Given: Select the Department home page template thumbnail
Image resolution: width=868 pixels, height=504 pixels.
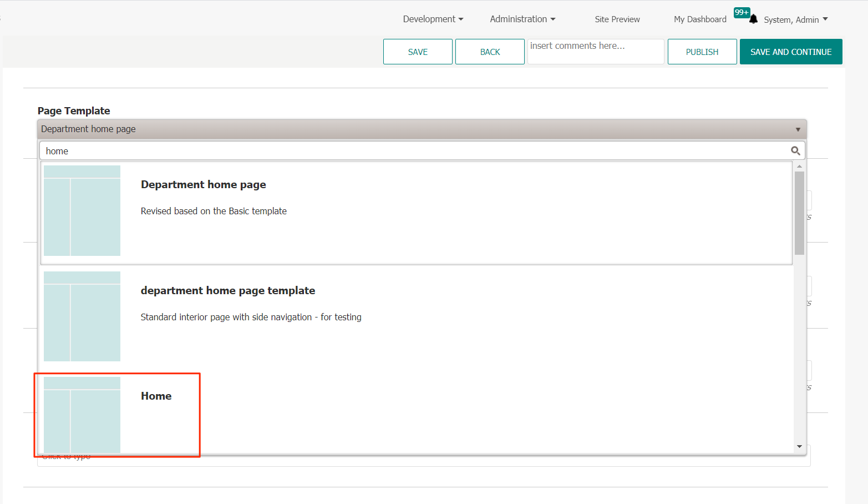Looking at the screenshot, I should (82, 211).
